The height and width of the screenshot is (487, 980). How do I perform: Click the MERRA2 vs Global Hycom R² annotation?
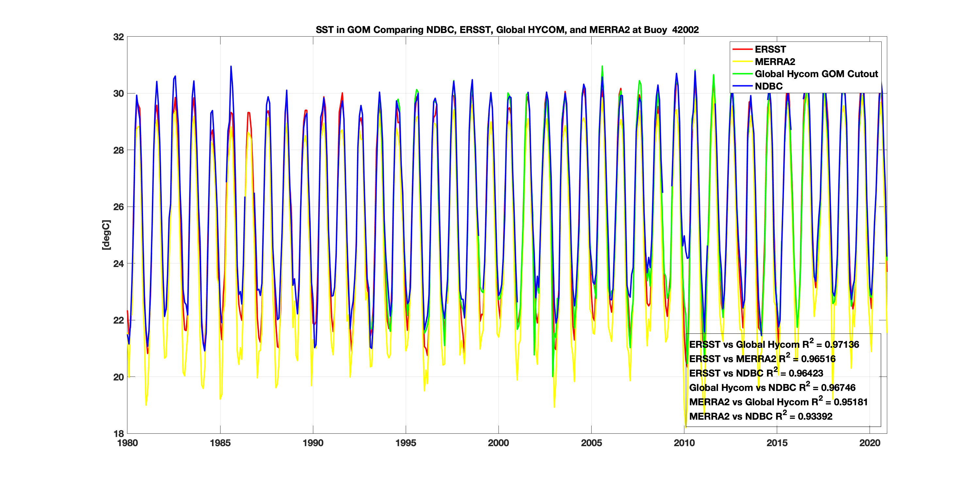click(778, 402)
